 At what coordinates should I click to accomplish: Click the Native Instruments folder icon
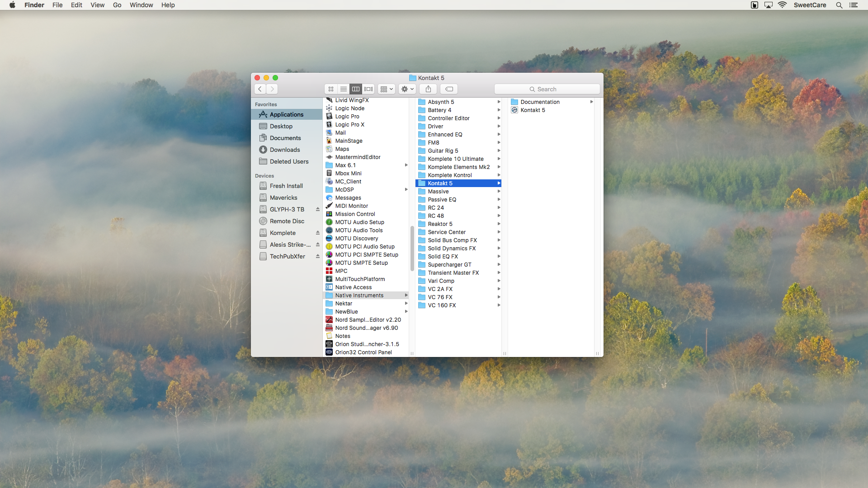pos(329,295)
